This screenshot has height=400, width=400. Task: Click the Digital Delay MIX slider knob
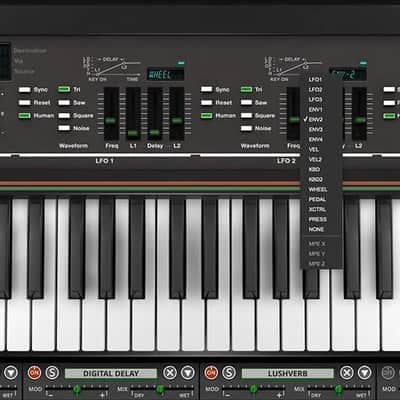160,389
